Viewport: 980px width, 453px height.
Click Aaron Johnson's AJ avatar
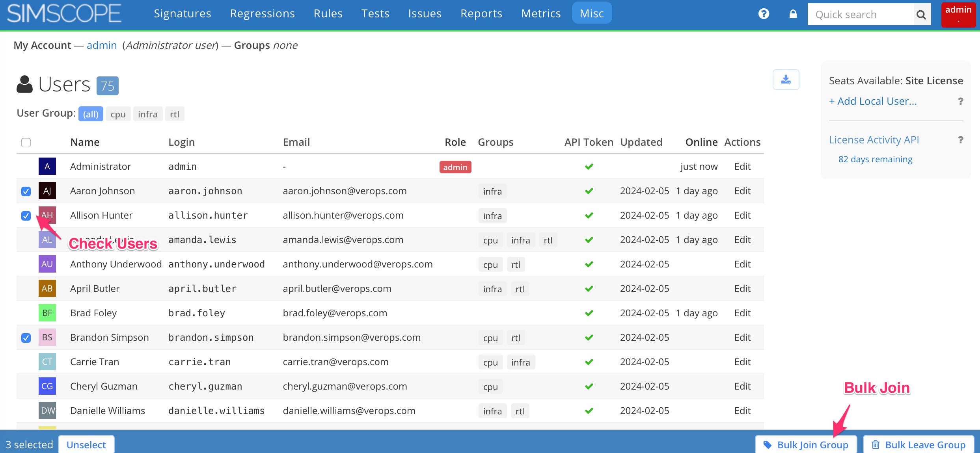tap(47, 191)
